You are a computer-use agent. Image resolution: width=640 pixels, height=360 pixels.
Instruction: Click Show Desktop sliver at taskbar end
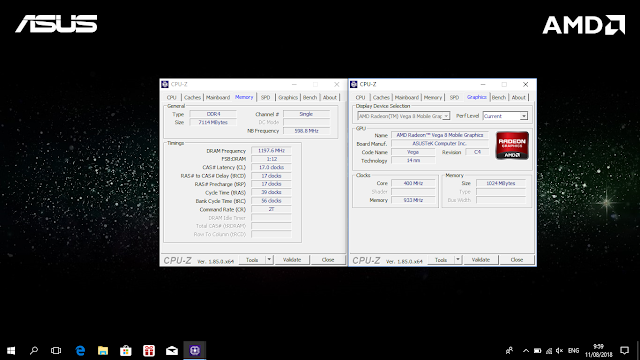click(x=638, y=350)
